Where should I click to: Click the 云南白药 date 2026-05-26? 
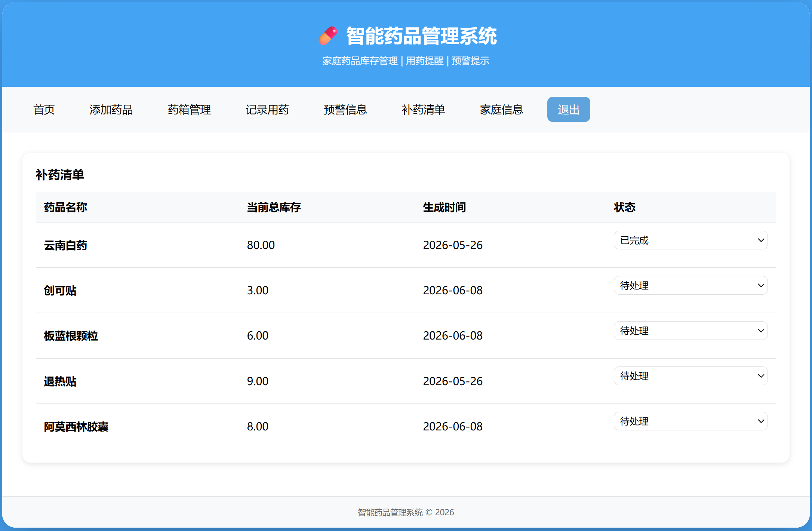[x=453, y=245]
